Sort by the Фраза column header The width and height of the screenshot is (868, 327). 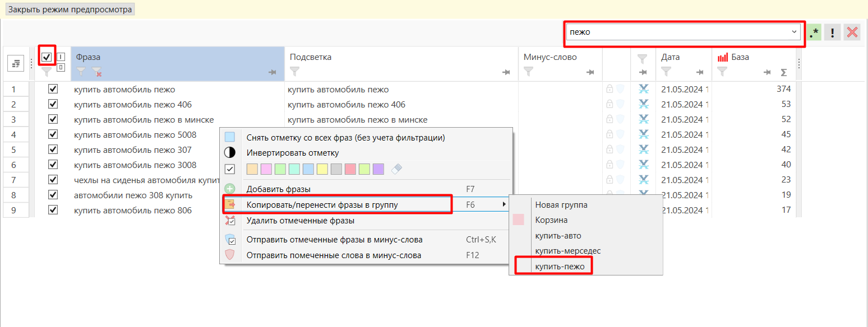pos(89,57)
